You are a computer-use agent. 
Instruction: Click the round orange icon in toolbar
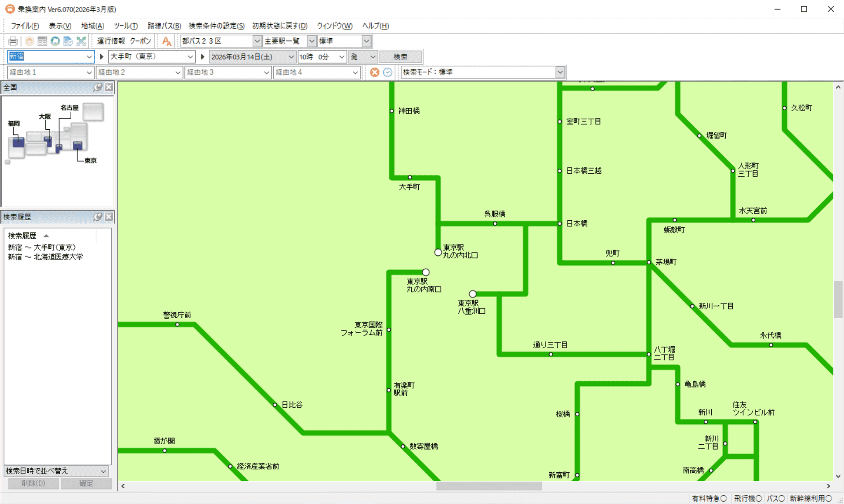(29, 41)
